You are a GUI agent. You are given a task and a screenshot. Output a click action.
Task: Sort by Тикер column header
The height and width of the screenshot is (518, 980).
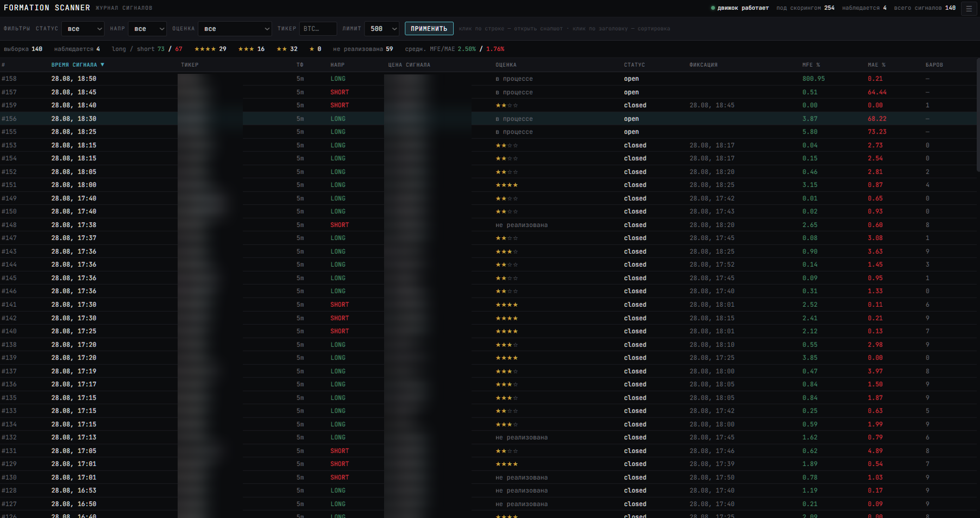190,65
